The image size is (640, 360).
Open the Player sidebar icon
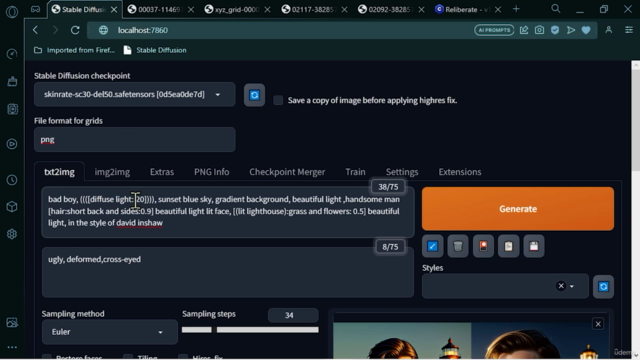(12, 144)
